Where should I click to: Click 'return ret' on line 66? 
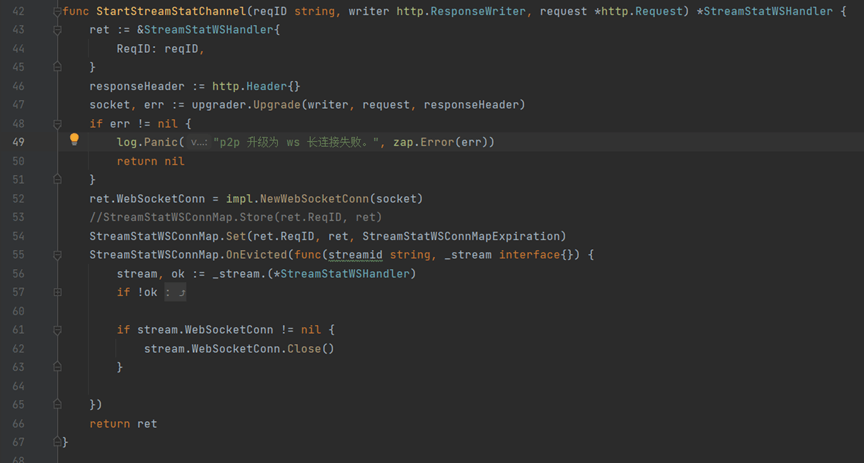(123, 423)
